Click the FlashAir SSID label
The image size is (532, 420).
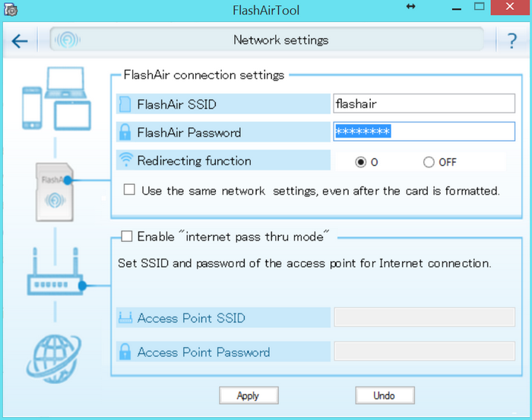click(176, 104)
